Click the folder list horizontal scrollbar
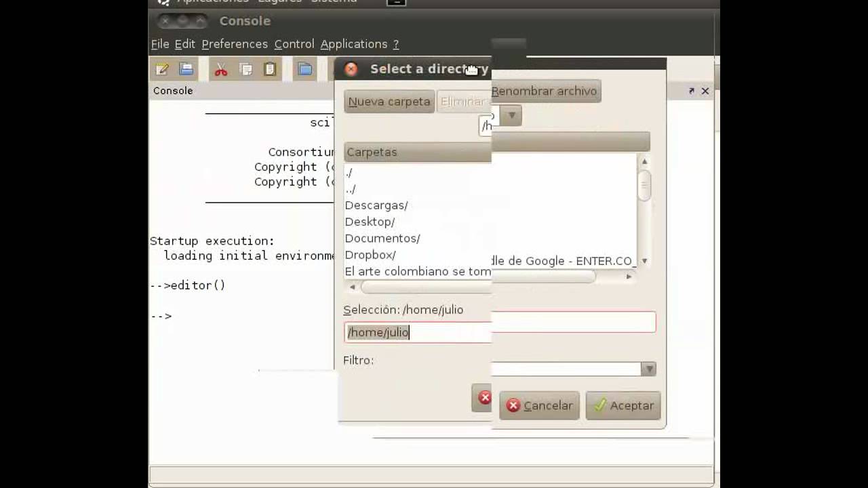 tap(427, 287)
